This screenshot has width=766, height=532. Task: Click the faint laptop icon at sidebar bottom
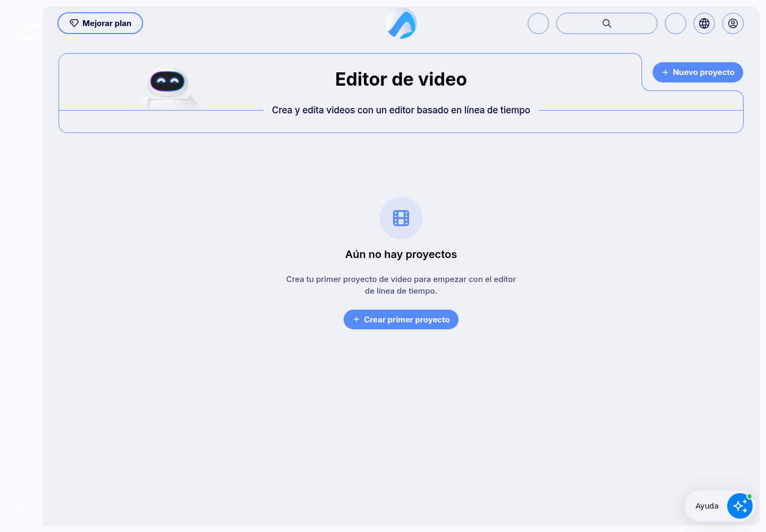click(x=21, y=505)
